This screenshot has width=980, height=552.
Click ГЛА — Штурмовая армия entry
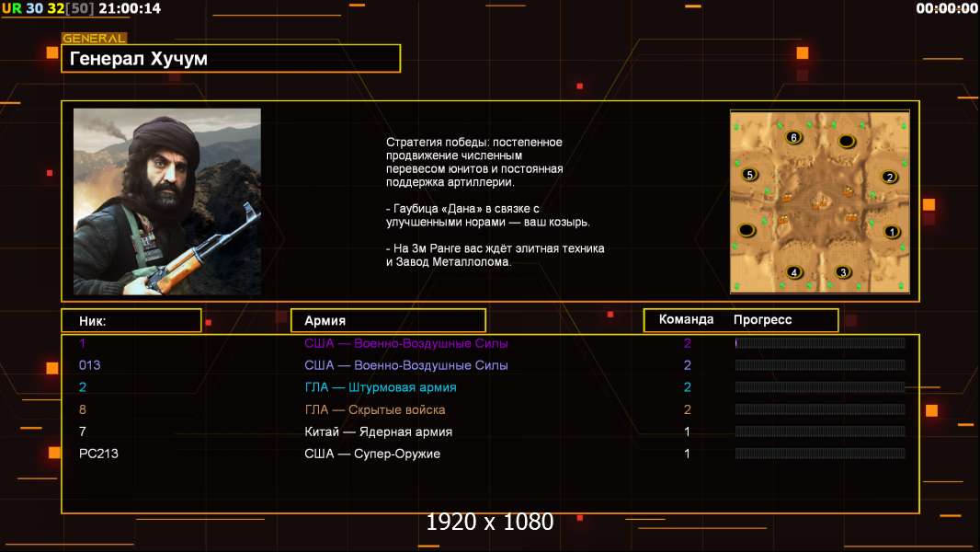click(380, 387)
